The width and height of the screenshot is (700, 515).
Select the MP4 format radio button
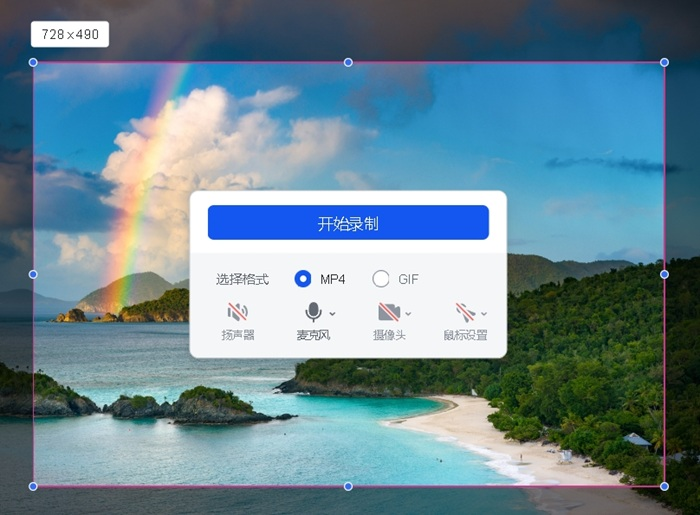[x=303, y=279]
